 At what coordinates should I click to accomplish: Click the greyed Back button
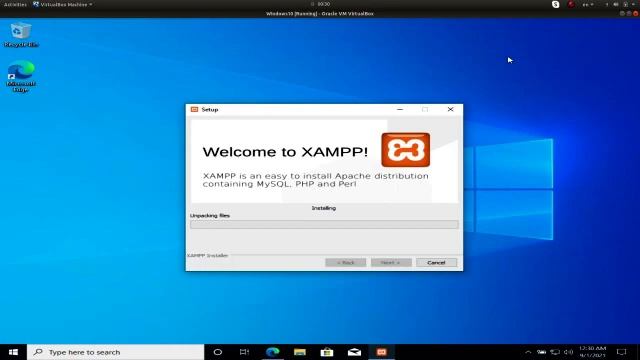click(345, 262)
